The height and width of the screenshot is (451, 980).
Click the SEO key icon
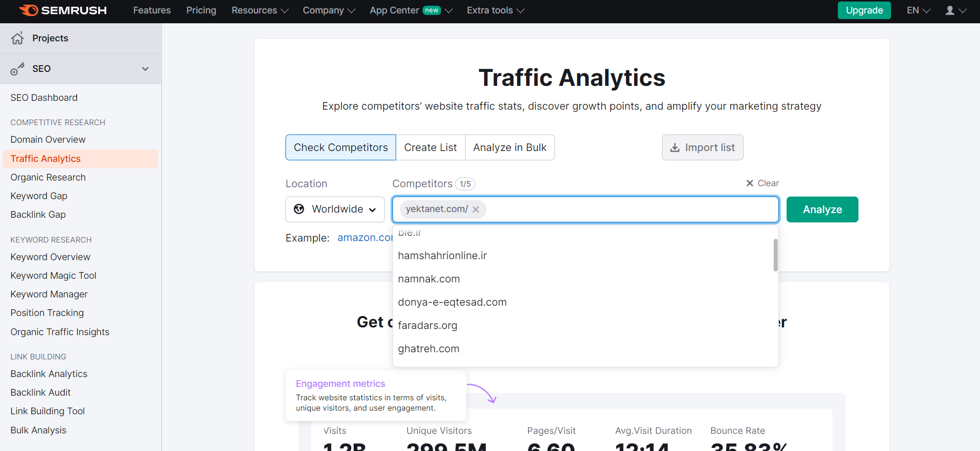click(x=18, y=69)
